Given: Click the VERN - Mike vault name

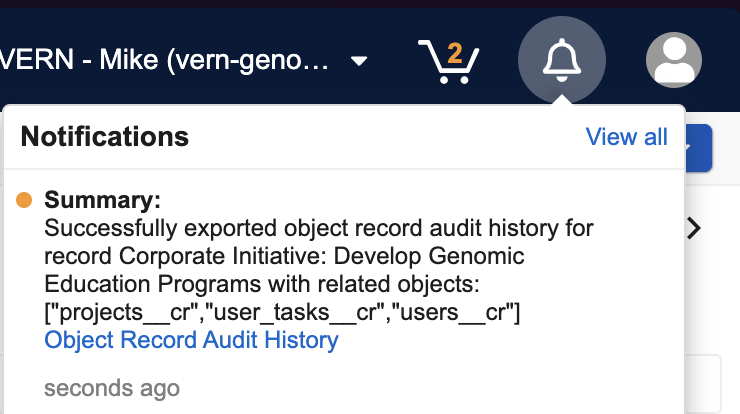Looking at the screenshot, I should point(165,61).
